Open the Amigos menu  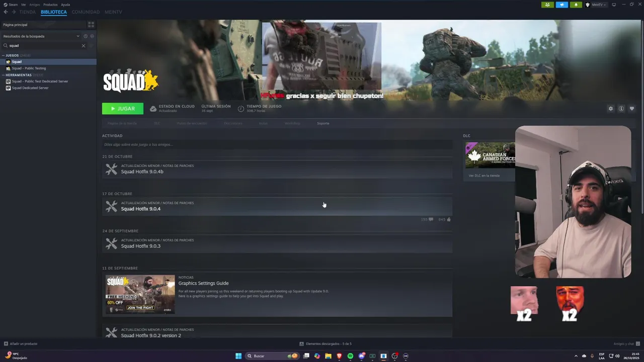tap(34, 5)
